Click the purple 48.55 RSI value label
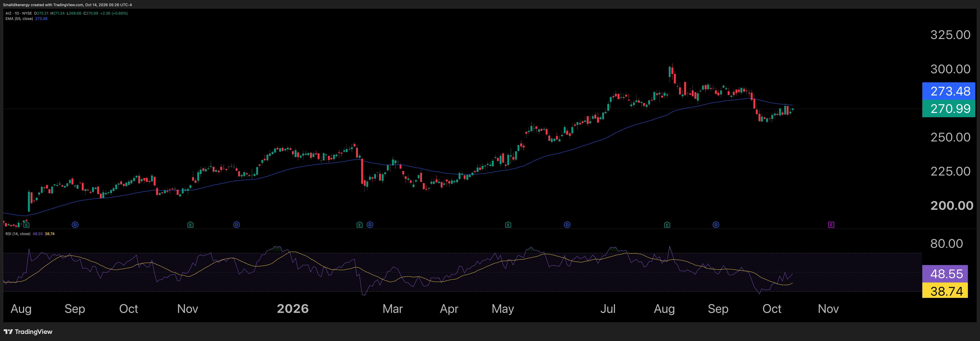This screenshot has height=341, width=980. pos(945,274)
